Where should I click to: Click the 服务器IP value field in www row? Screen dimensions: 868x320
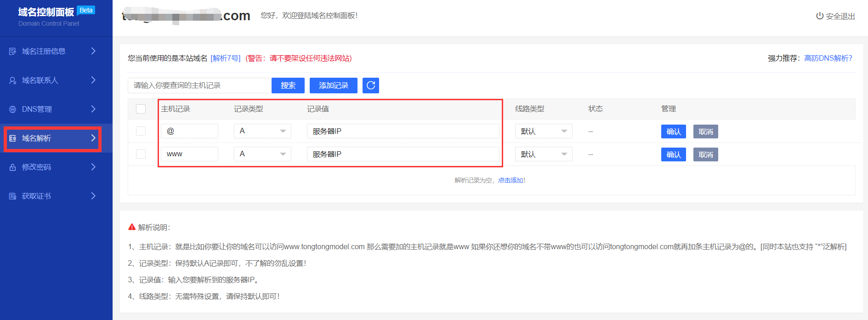(x=403, y=154)
